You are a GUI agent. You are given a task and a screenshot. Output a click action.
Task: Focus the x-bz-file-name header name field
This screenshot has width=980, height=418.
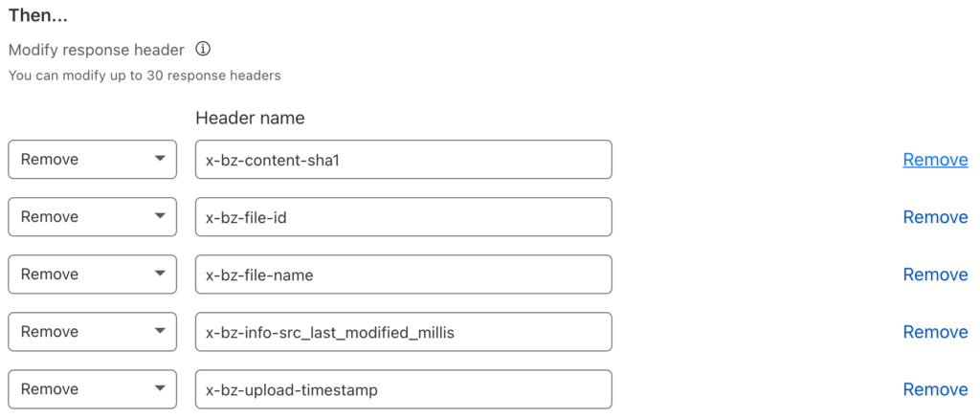pos(403,275)
